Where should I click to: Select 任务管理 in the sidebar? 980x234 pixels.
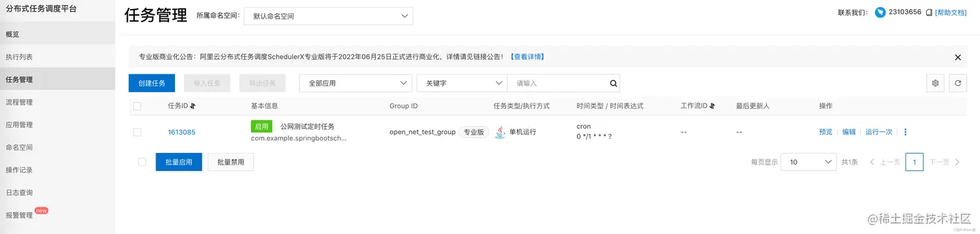pos(57,80)
